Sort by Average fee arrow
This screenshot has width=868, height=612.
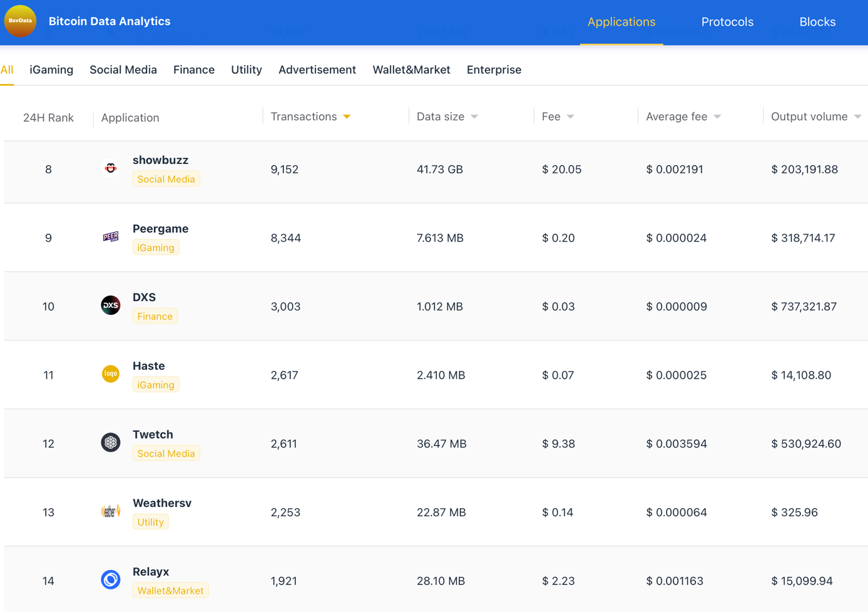click(717, 117)
